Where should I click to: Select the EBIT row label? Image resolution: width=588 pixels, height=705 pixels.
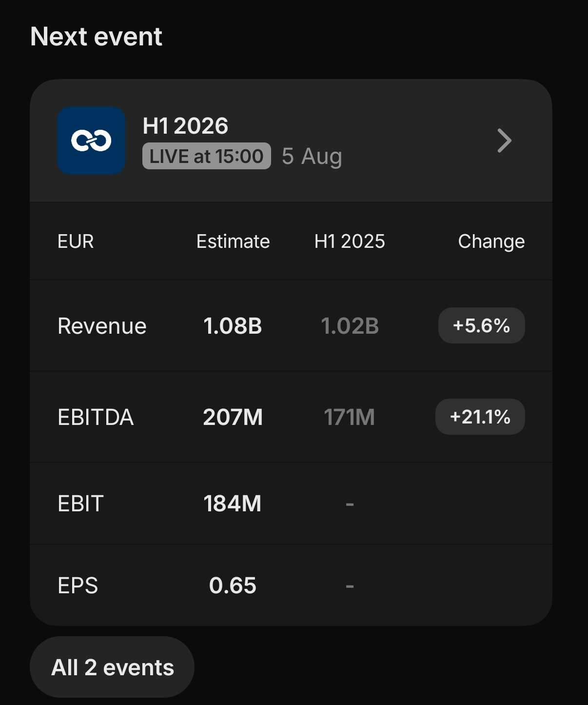pyautogui.click(x=80, y=504)
